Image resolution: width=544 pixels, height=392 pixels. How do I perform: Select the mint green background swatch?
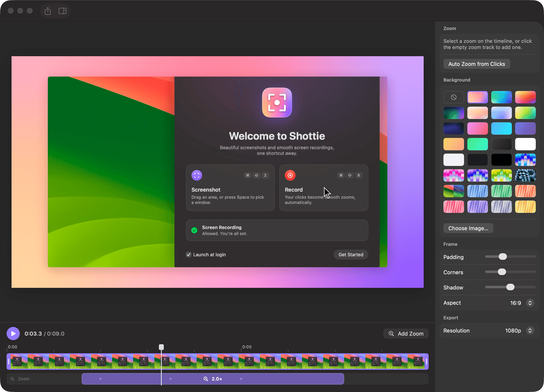(478, 144)
